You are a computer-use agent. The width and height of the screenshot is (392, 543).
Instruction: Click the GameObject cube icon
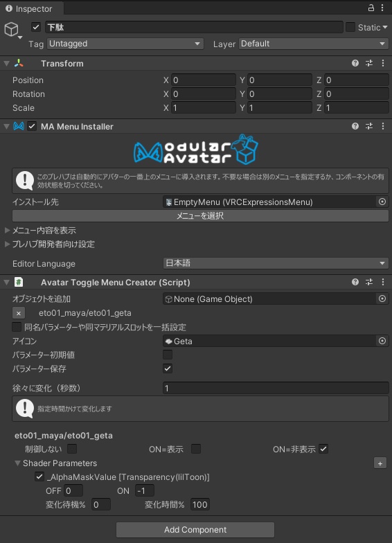pos(11,29)
